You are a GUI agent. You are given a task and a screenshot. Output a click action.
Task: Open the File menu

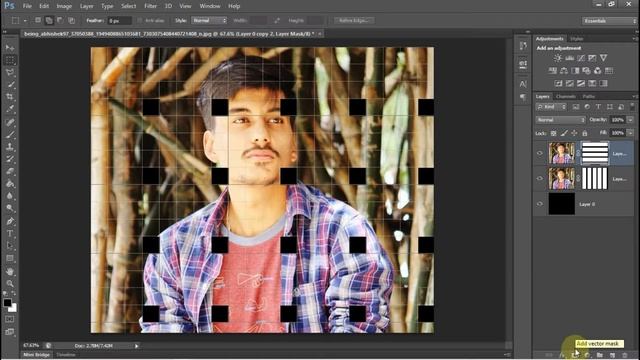(x=27, y=6)
